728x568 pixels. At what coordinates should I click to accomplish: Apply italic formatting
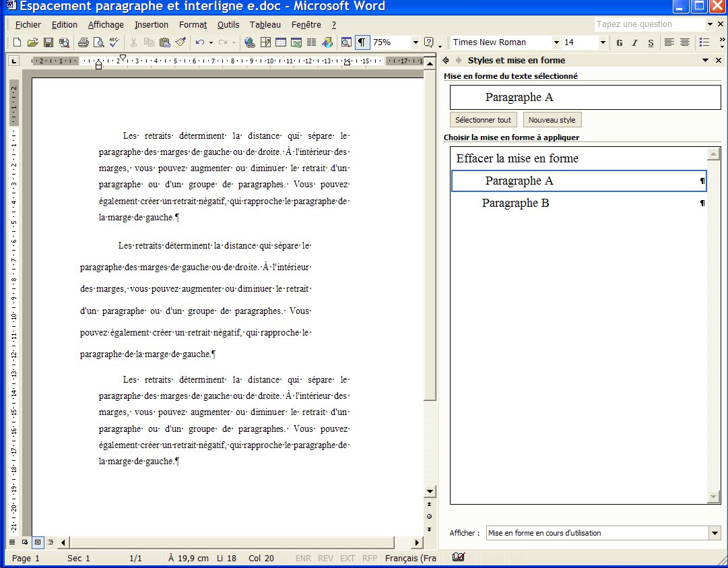634,42
